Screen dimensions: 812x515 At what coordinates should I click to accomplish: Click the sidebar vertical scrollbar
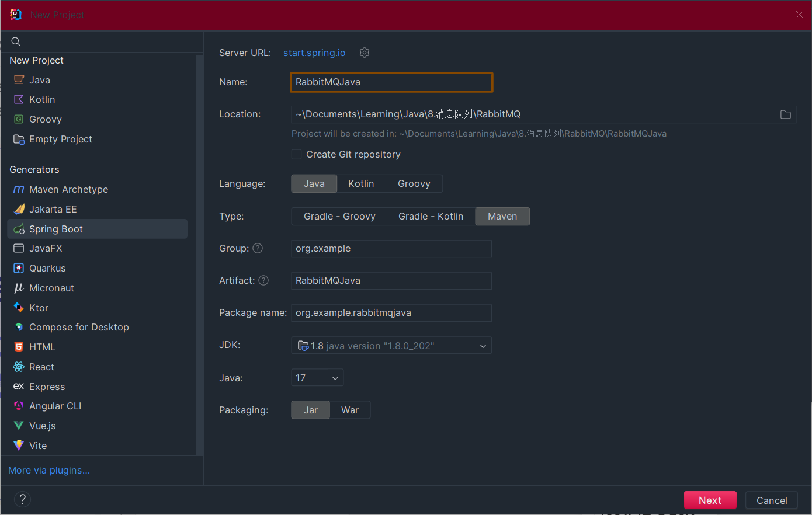(x=200, y=255)
